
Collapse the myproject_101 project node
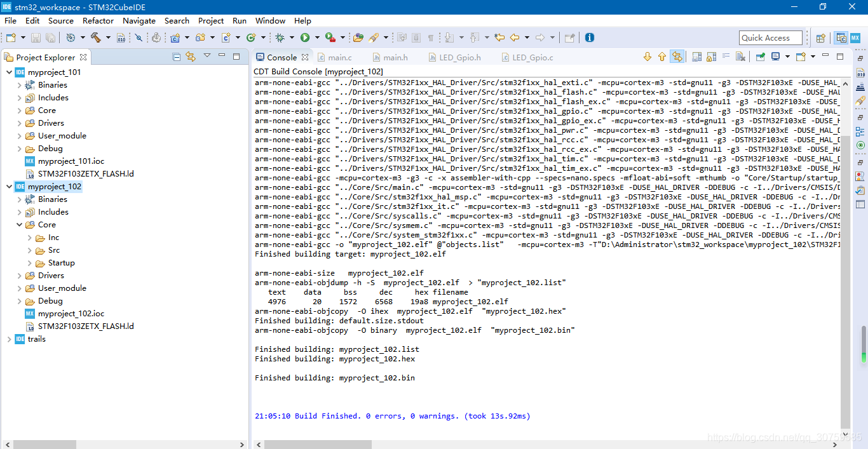click(x=9, y=72)
